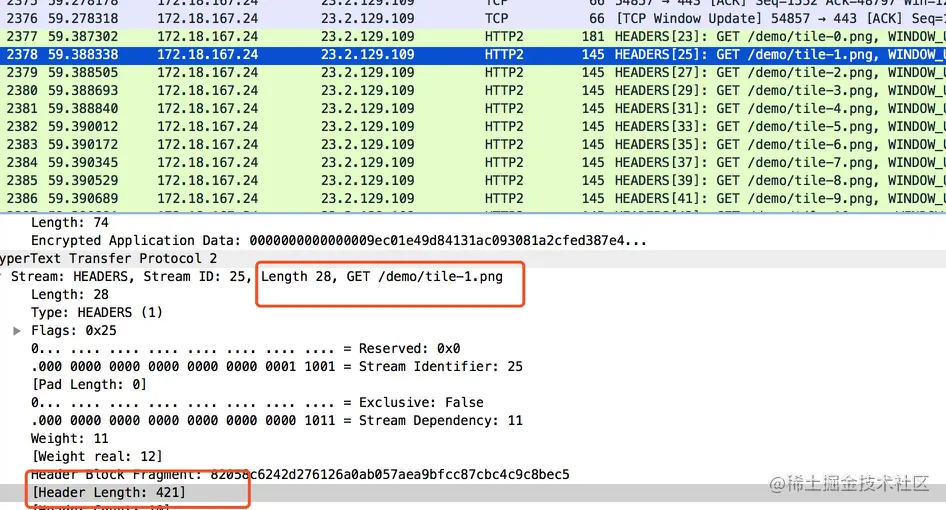This screenshot has height=510, width=946.
Task: Select the Encrypted Application Data line
Action: (338, 241)
